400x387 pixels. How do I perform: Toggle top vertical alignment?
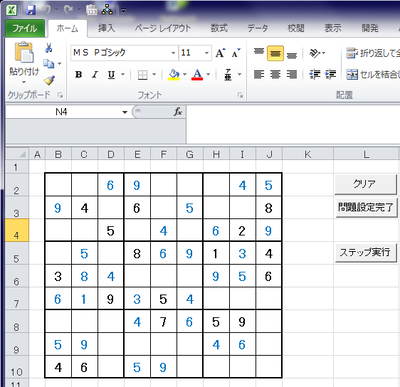pyautogui.click(x=259, y=53)
